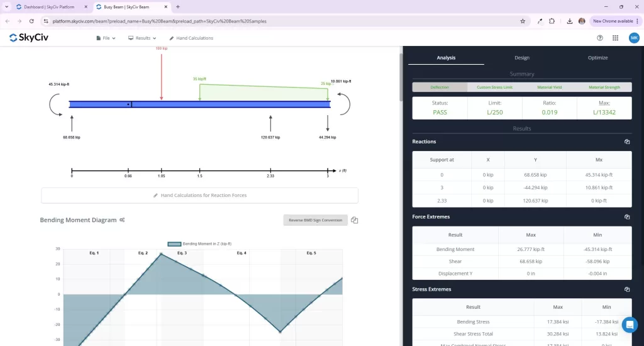Image resolution: width=644 pixels, height=346 pixels.
Task: Click the -58.096 kip min shear cell
Action: [x=597, y=261]
